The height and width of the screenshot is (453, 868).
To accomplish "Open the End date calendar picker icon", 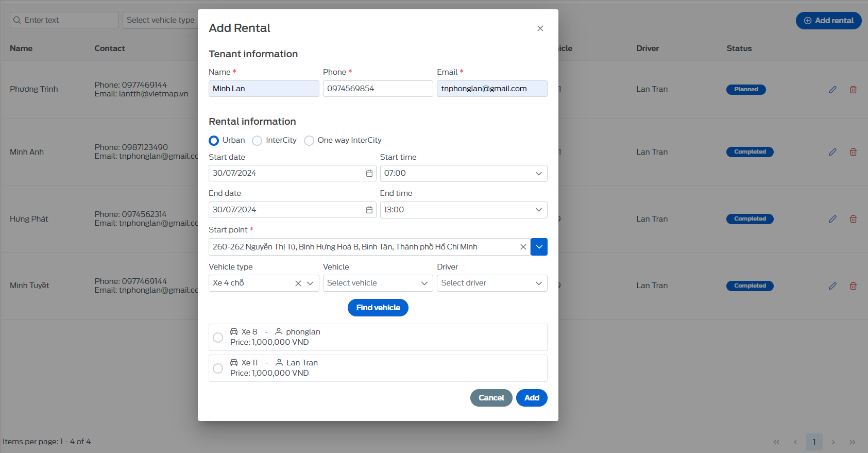I will (369, 210).
